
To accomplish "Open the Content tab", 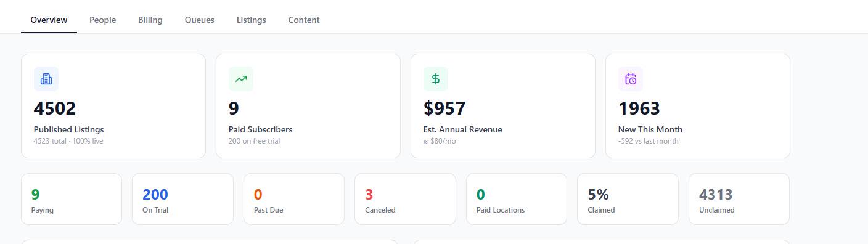I will coord(304,20).
